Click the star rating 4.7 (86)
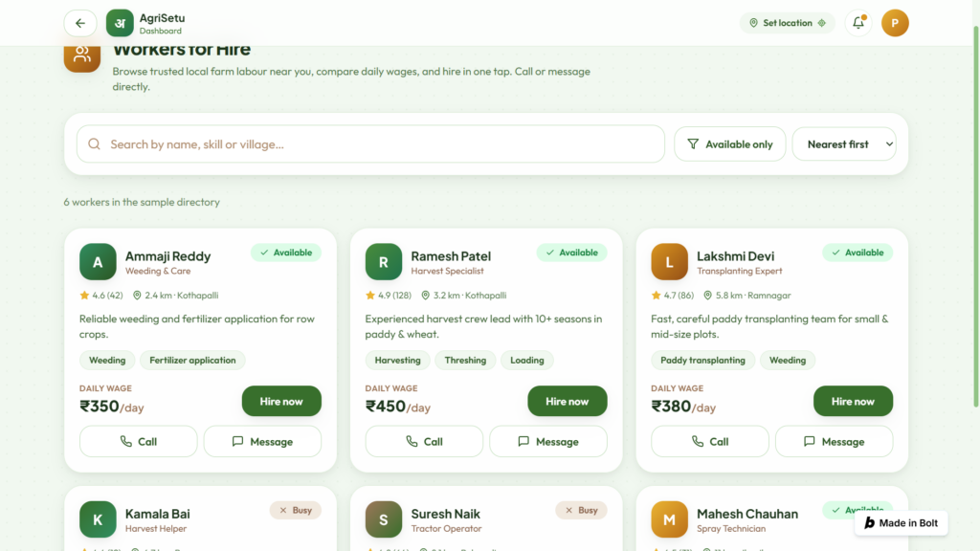Image resolution: width=980 pixels, height=551 pixels. [673, 296]
